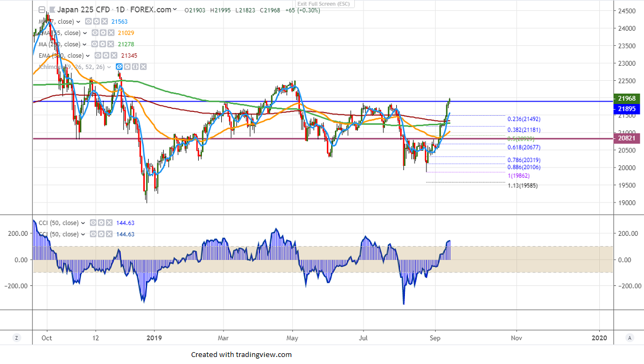The width and height of the screenshot is (644, 364).
Task: Expand the EMA (55, close) dropdown arrow
Action: click(x=86, y=33)
